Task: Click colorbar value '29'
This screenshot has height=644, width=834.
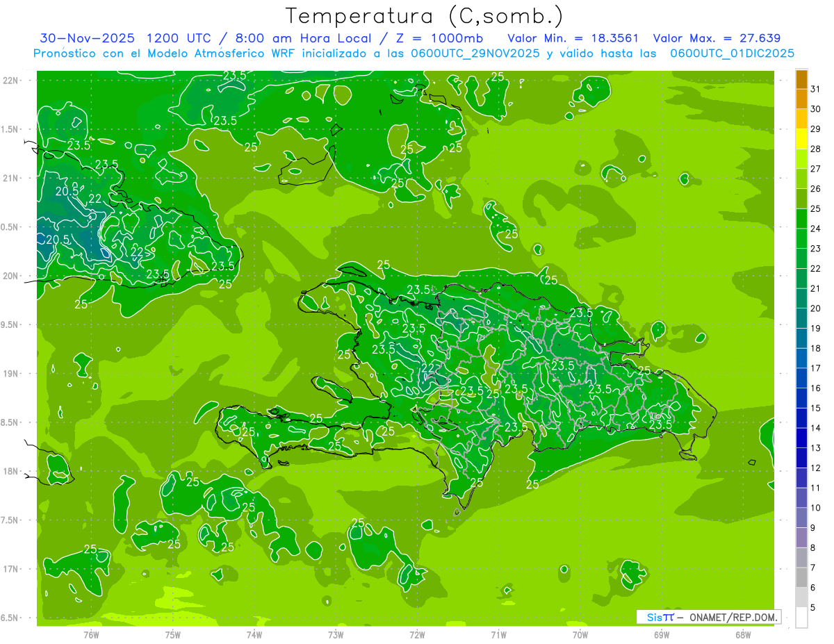Action: coord(815,129)
